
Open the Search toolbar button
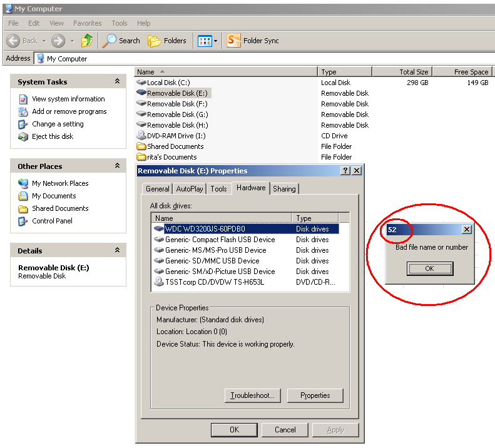point(121,41)
